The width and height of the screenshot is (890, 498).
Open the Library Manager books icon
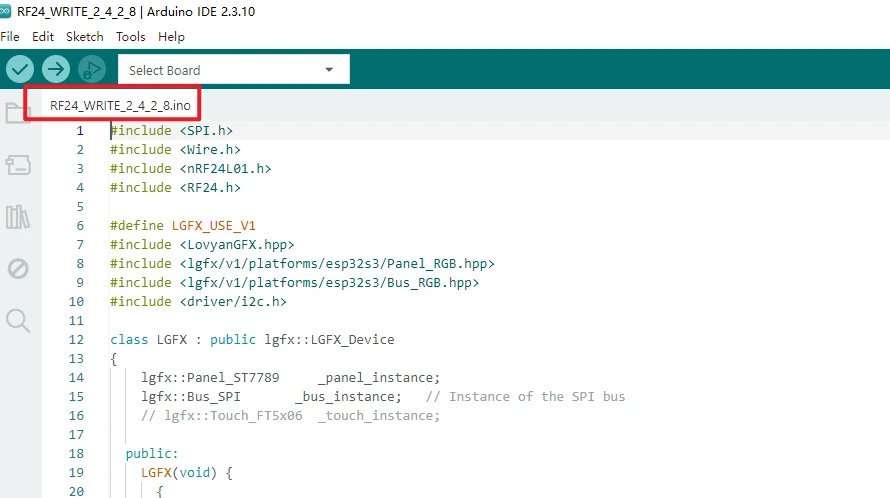(18, 217)
